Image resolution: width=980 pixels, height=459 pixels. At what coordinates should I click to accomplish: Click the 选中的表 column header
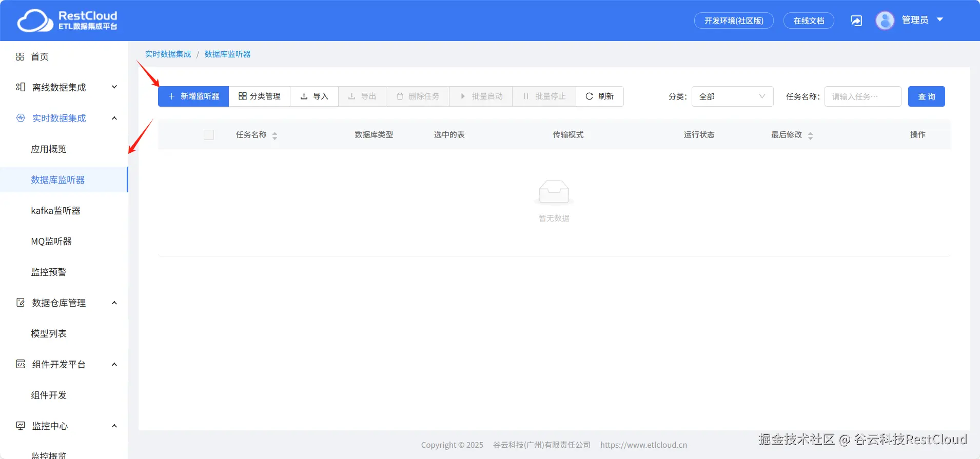point(449,134)
